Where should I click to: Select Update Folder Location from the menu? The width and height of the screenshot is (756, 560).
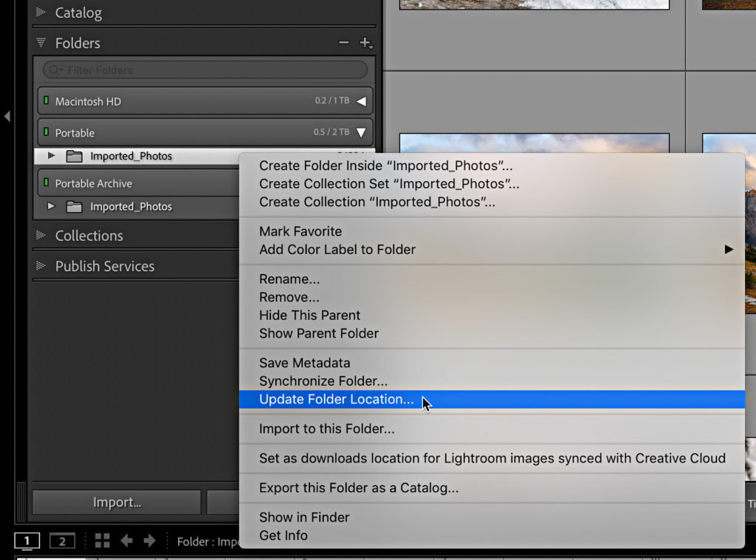[x=336, y=400]
